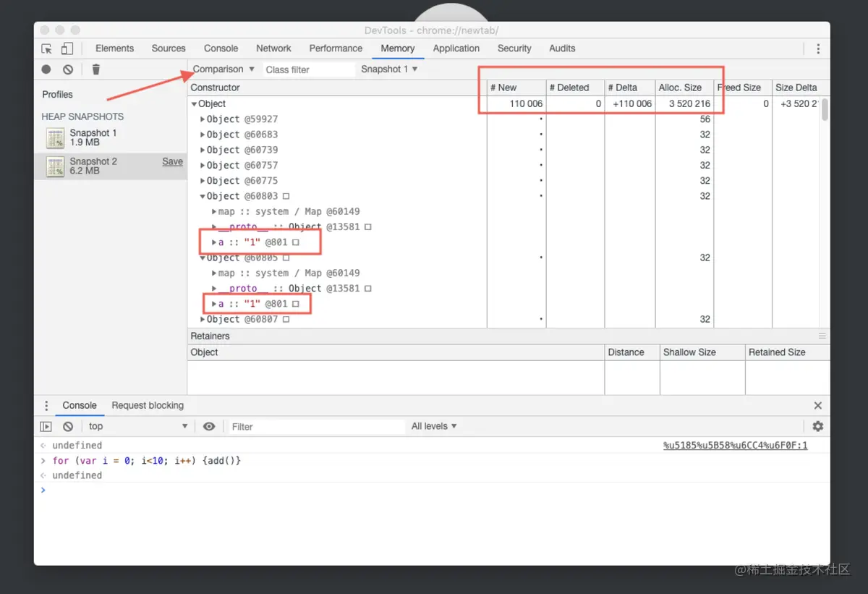Open the Request blocking drawer tab
The width and height of the screenshot is (868, 594).
coord(148,406)
